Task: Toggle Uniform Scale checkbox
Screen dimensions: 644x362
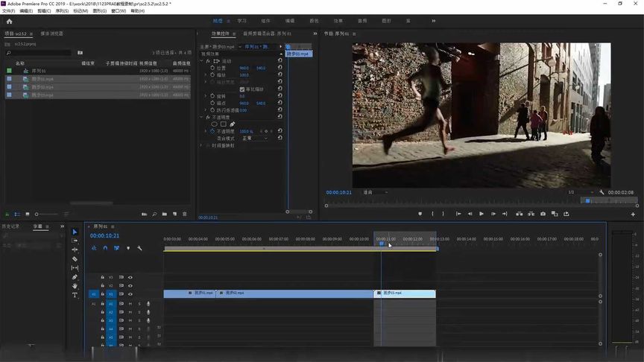Action: (242, 89)
